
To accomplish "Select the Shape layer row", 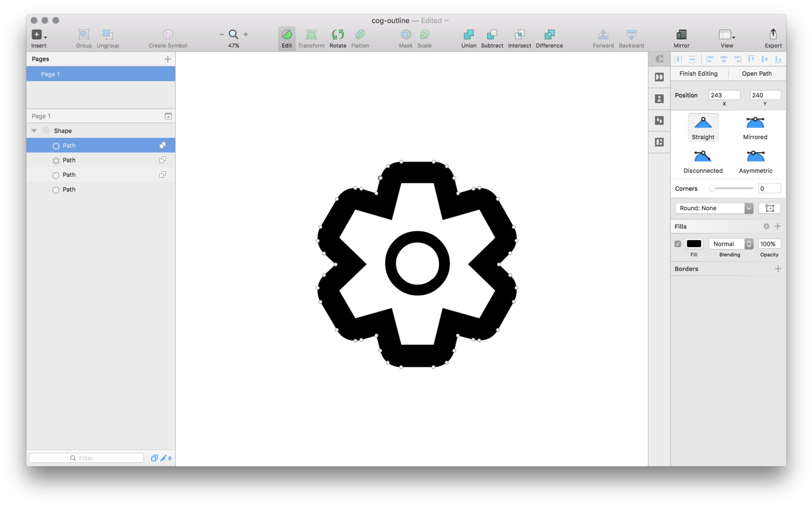I will (101, 131).
